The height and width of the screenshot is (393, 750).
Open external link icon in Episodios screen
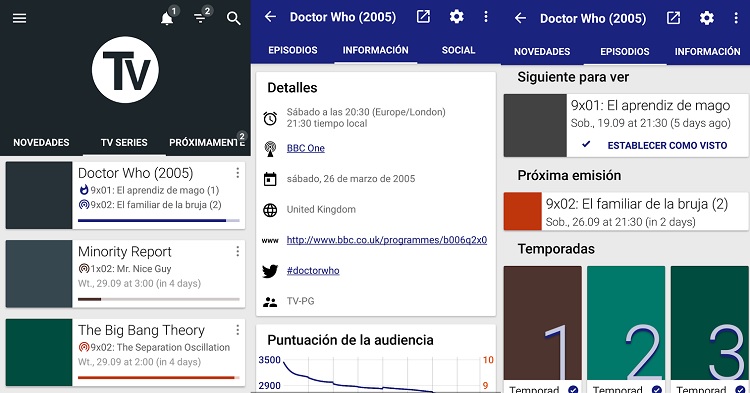[673, 18]
